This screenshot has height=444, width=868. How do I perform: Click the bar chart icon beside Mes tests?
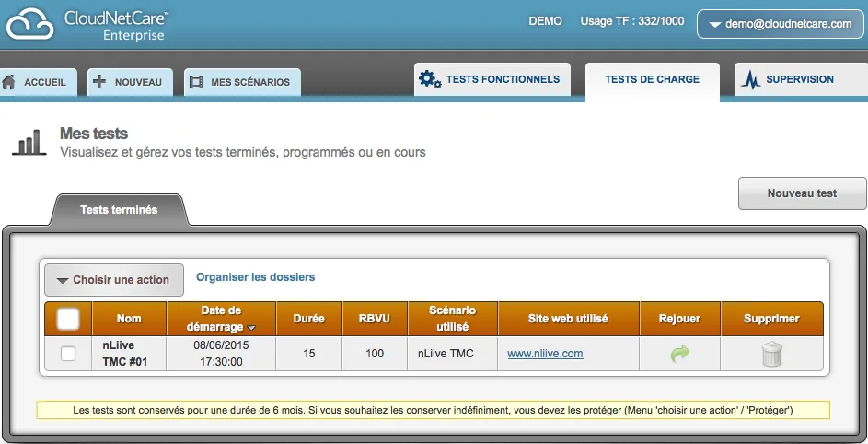point(29,143)
